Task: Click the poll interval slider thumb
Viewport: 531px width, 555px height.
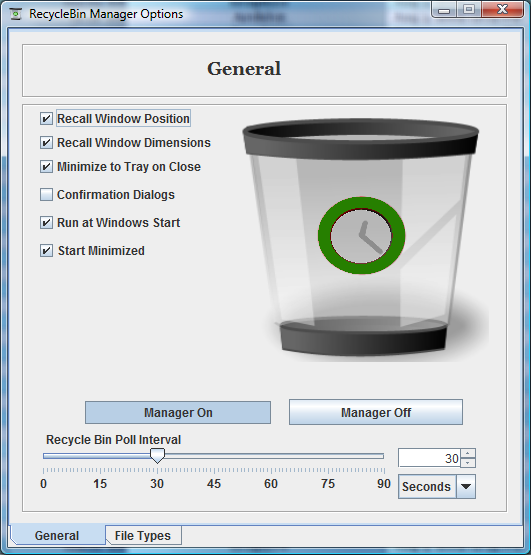Action: (157, 456)
